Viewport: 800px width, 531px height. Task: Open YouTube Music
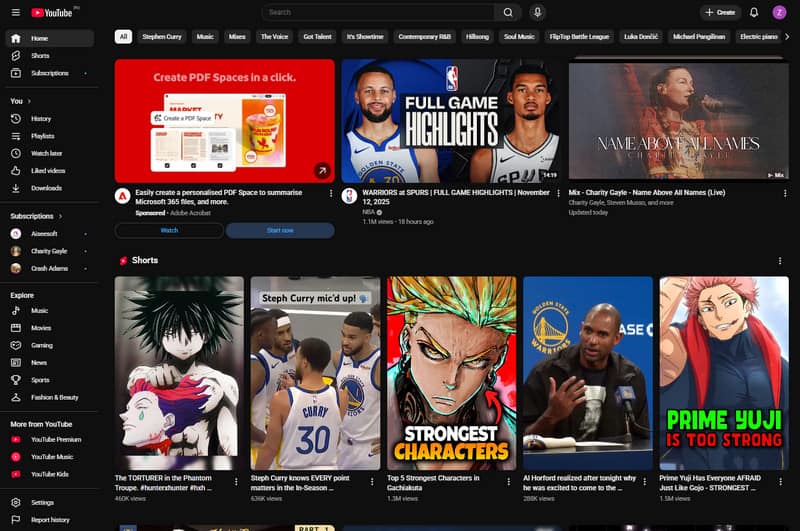(50, 457)
